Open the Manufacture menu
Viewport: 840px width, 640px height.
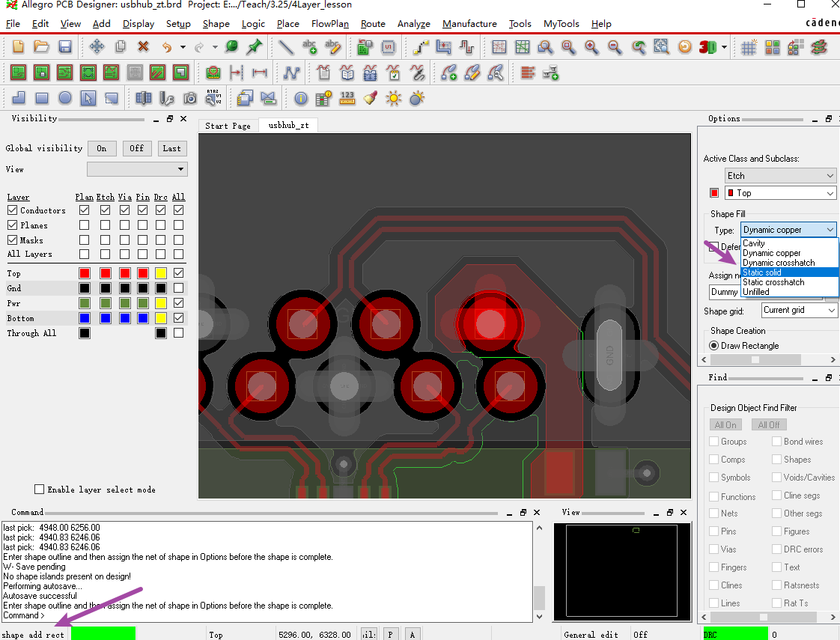point(469,23)
